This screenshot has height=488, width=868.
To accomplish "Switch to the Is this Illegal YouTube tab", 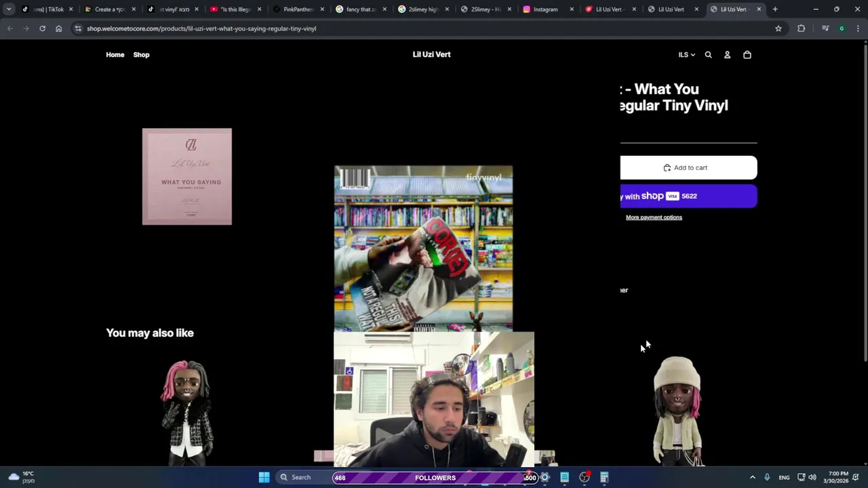I will [x=236, y=9].
